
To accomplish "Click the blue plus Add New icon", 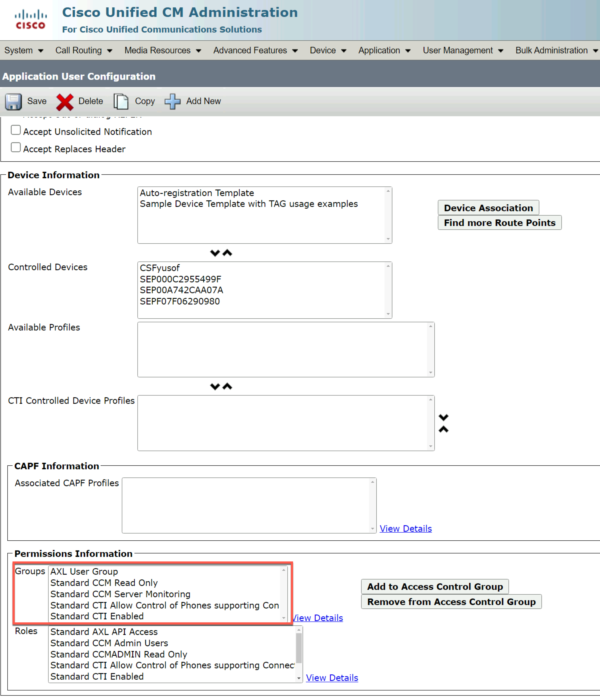I will point(172,101).
